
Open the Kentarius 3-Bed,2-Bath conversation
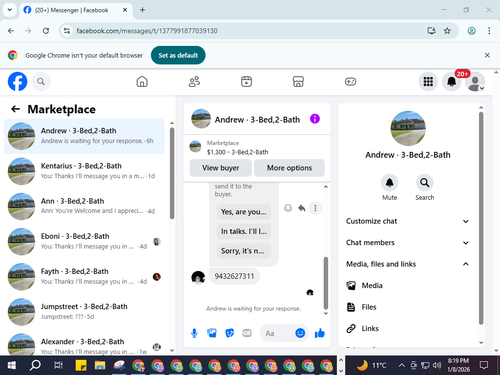(84, 171)
